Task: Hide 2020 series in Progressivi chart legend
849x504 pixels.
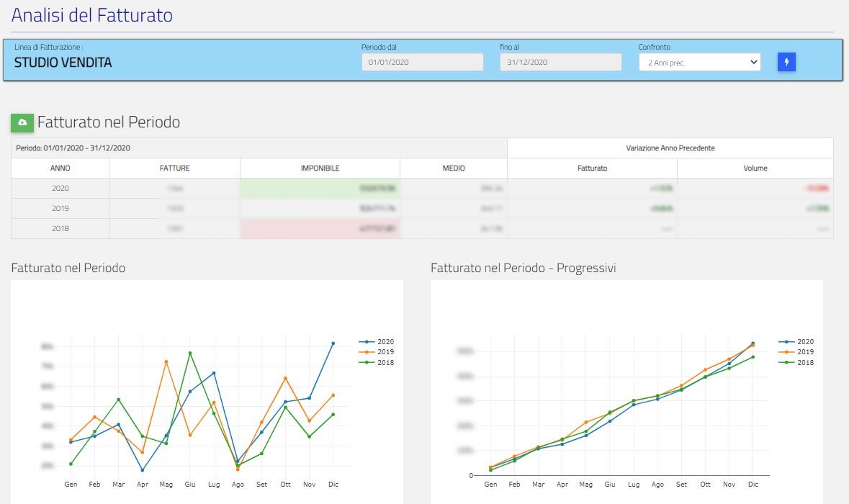Action: tap(796, 342)
